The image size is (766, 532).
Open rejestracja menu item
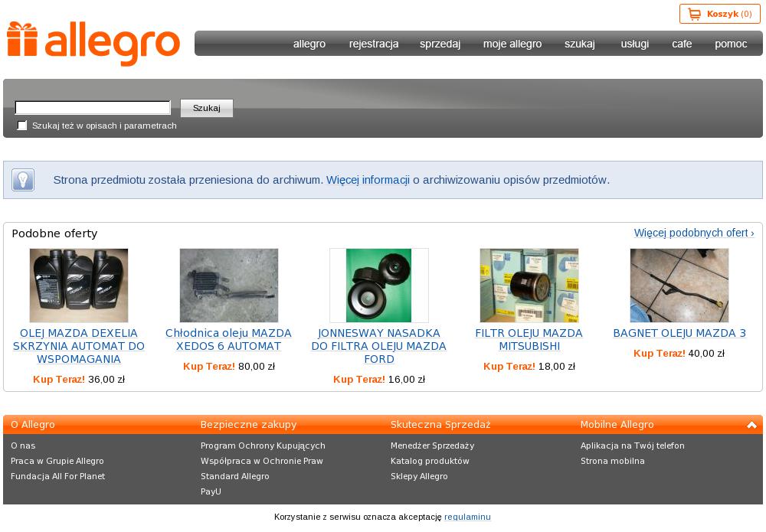(374, 44)
